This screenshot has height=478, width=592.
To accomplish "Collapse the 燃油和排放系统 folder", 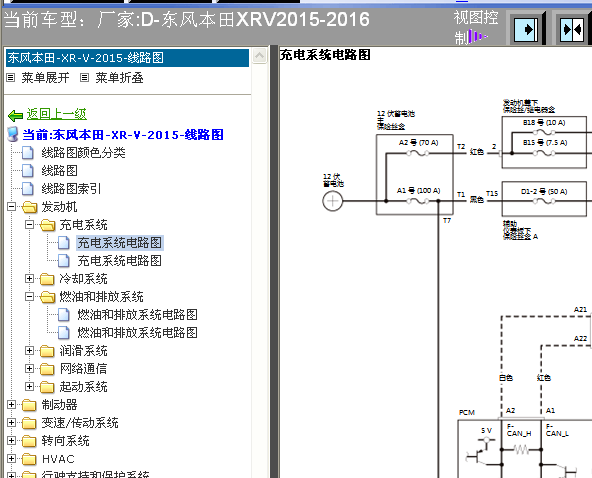I will 29,297.
